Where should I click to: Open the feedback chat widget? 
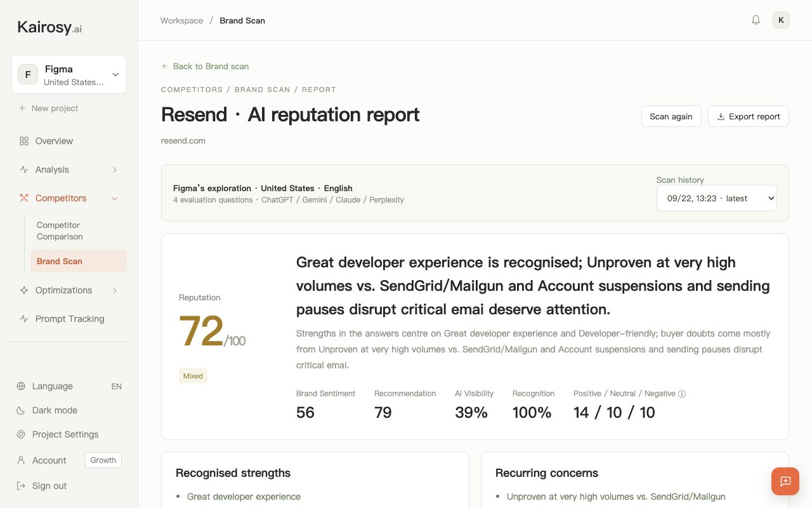785,481
